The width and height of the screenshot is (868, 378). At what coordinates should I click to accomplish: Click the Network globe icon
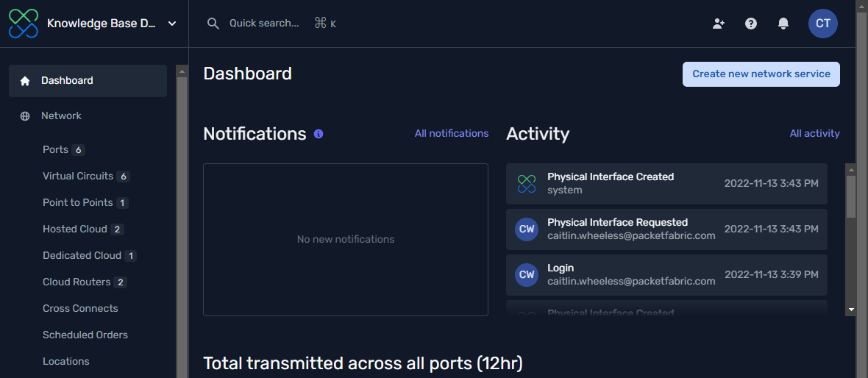coord(25,116)
